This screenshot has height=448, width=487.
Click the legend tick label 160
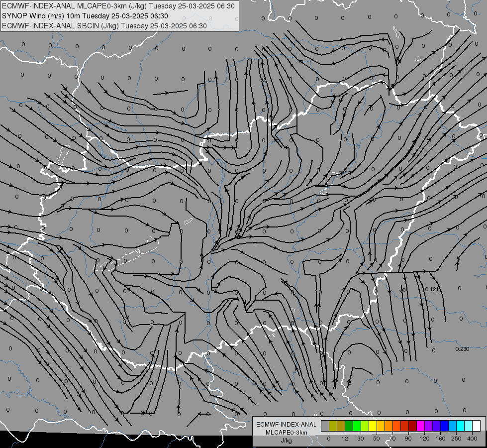click(x=440, y=439)
